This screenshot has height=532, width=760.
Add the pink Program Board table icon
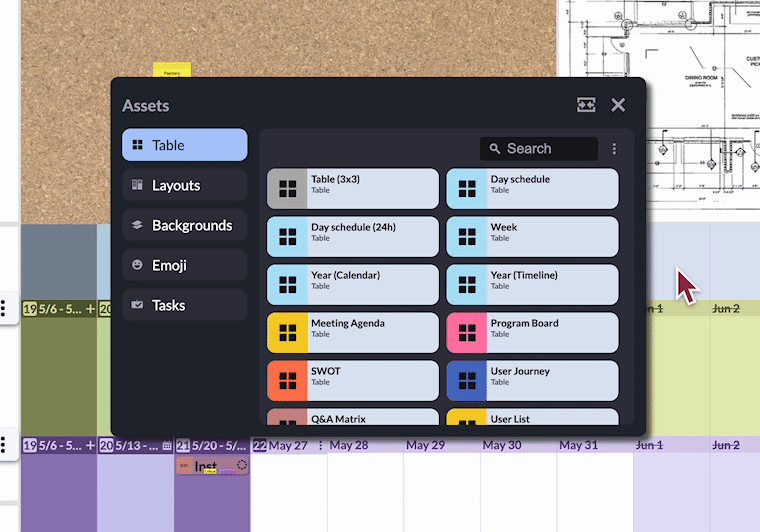[467, 332]
